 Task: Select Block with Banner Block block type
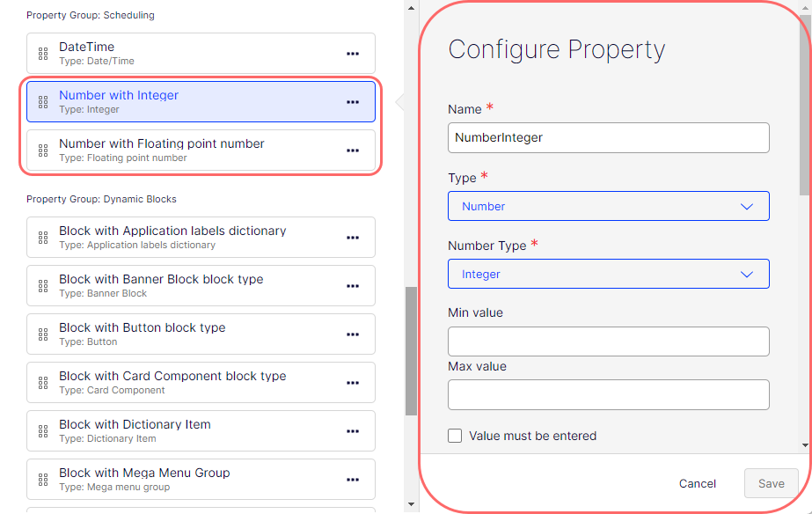[x=201, y=286]
